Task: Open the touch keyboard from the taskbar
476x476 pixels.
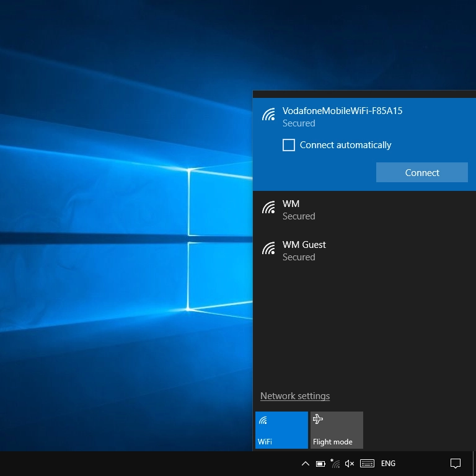Action: coord(367,464)
